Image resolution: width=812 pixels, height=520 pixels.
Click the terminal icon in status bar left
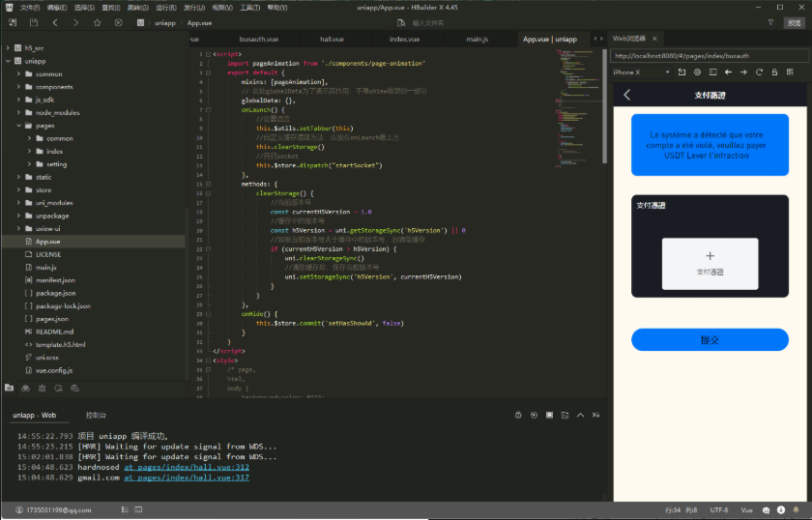click(x=138, y=509)
